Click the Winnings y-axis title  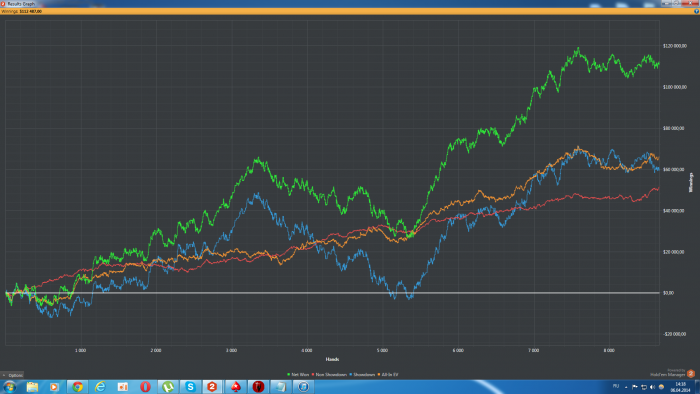coord(691,182)
